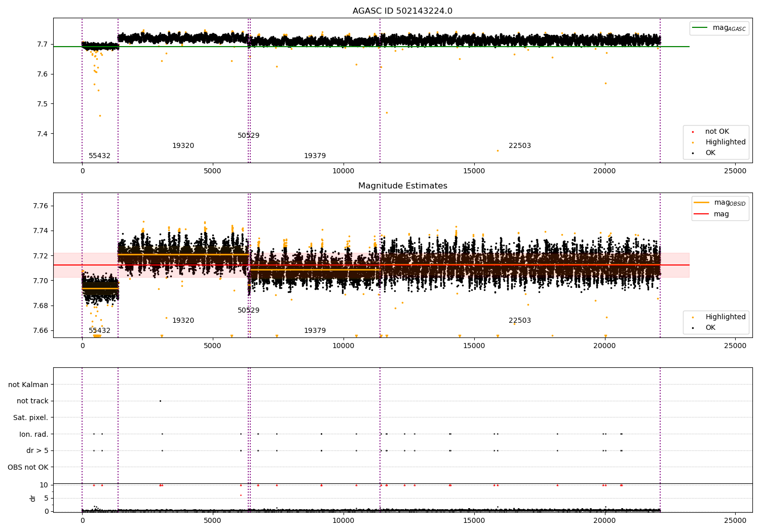Click the 7.74 y-tick in middle plot
Image resolution: width=760 pixels, height=532 pixels.
pos(41,231)
